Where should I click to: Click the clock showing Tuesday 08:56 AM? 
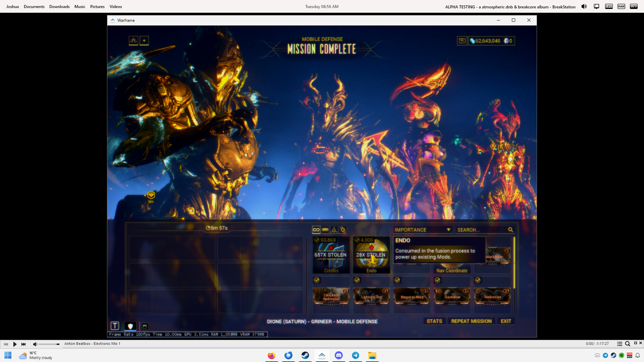coord(322,6)
